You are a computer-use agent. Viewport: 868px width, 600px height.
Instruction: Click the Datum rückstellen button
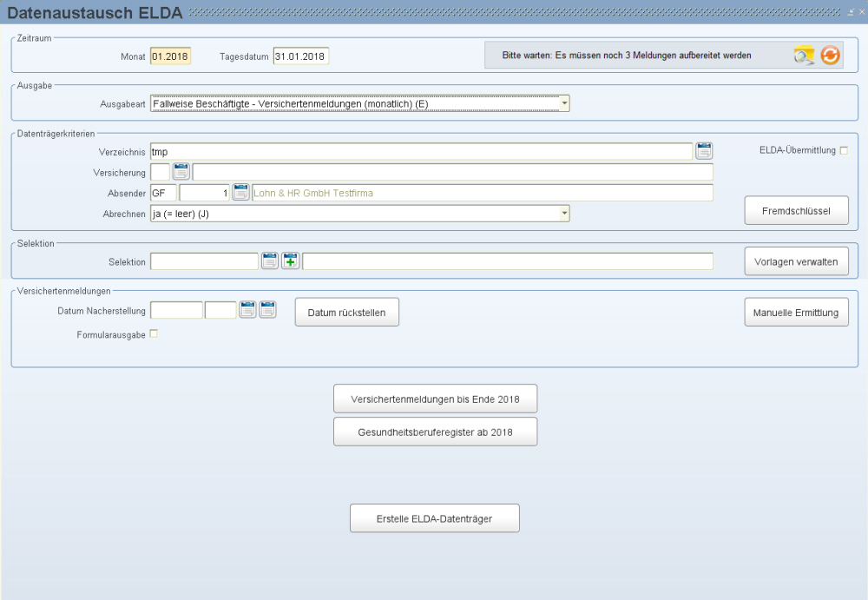(346, 313)
